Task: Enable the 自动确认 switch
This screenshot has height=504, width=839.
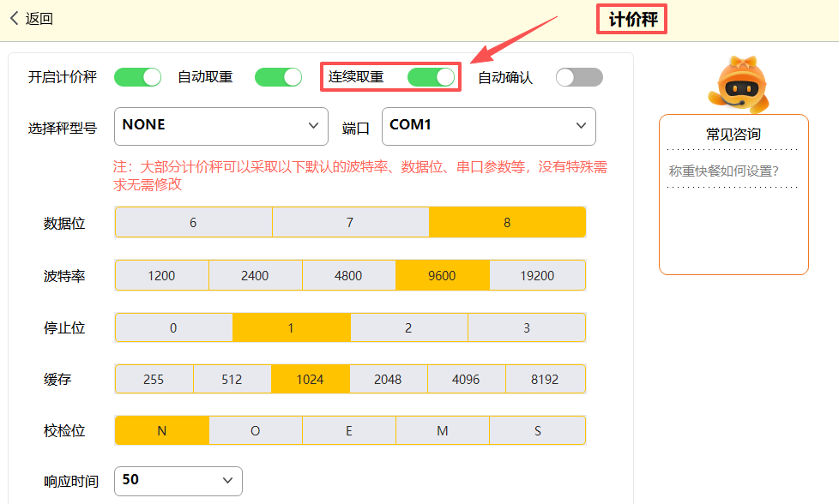Action: [579, 77]
